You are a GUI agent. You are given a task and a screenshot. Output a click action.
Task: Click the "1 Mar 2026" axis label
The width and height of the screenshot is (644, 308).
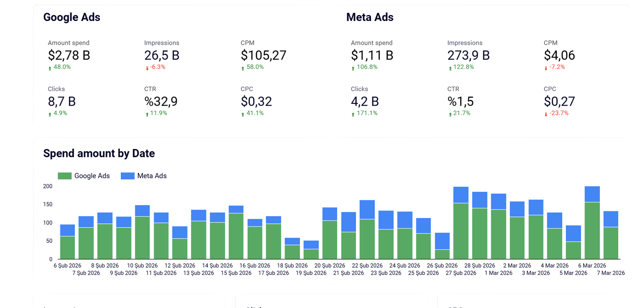[499, 273]
